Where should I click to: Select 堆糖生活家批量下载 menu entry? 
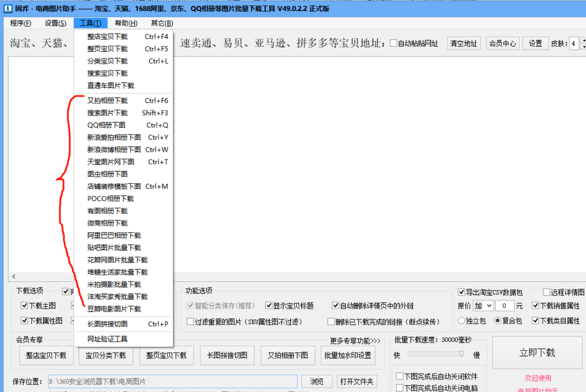point(123,272)
